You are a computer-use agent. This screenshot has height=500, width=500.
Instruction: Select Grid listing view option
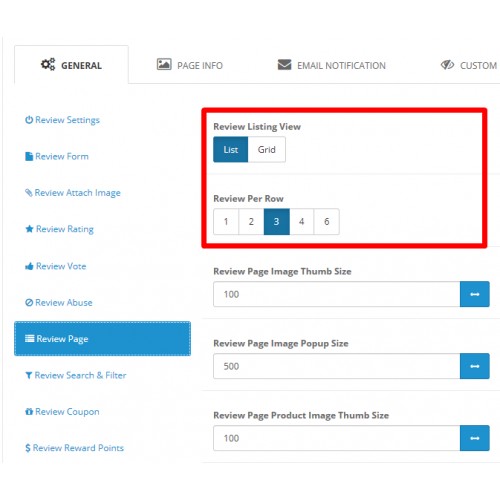(x=267, y=149)
